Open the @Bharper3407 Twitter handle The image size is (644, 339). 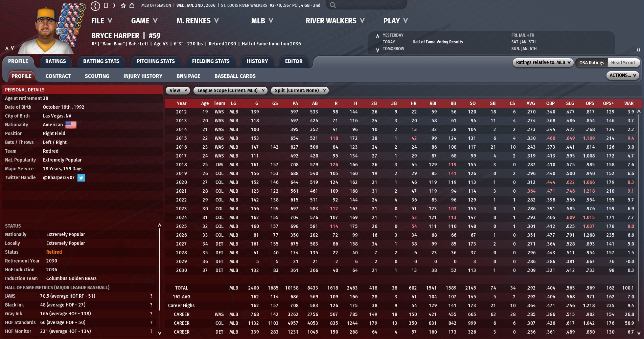(59, 178)
